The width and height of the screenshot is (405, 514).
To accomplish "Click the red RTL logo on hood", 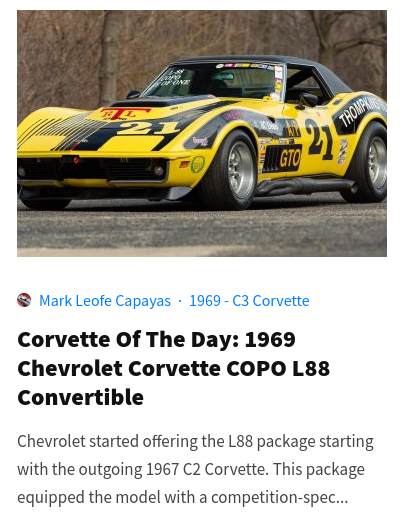I will click(124, 113).
